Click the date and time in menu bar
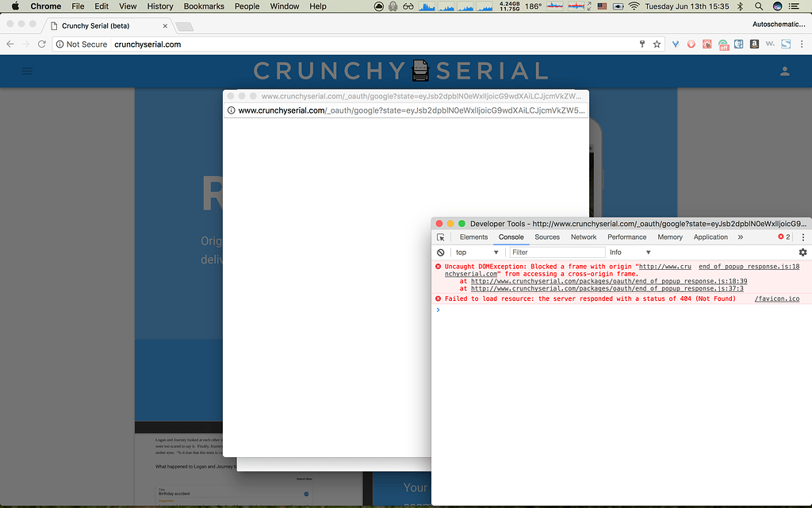The height and width of the screenshot is (508, 812). 687,6
